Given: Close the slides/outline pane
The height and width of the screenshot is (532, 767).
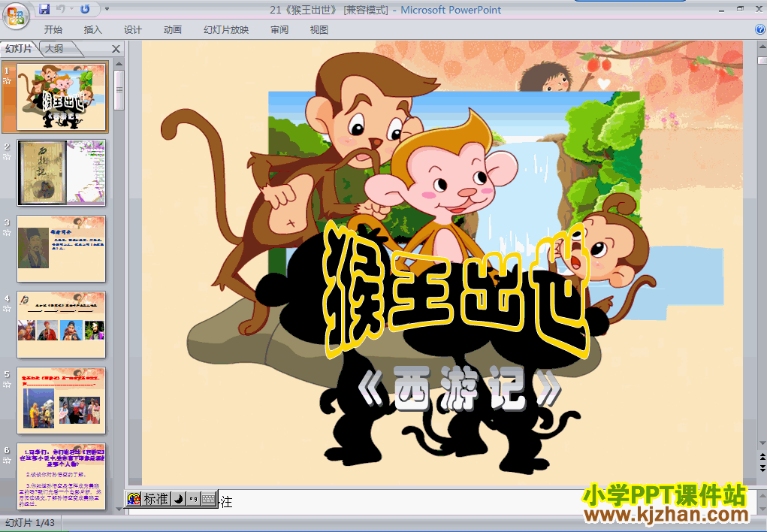Looking at the screenshot, I should point(116,49).
